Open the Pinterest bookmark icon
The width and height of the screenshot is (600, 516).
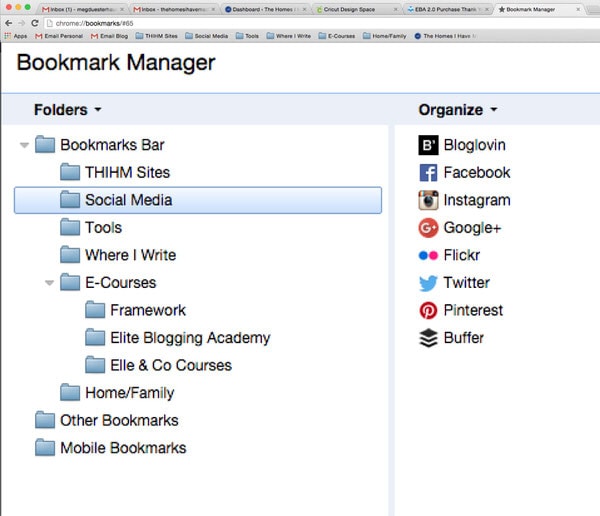pyautogui.click(x=428, y=310)
